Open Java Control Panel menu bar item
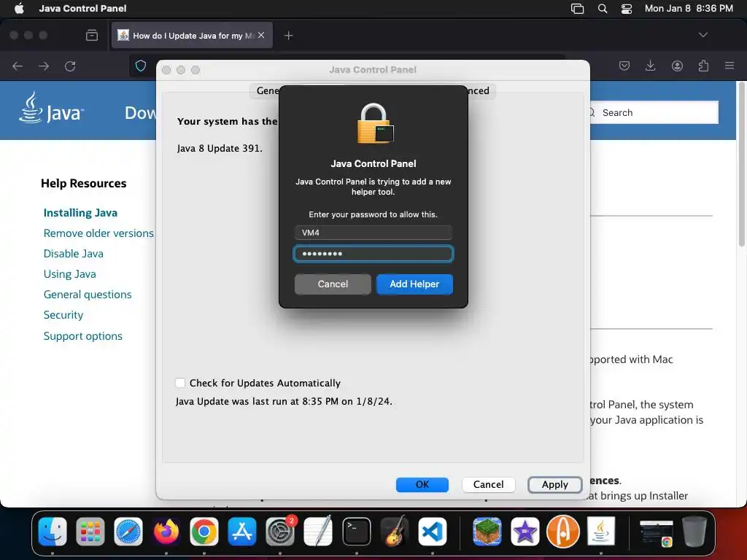Screen dimensions: 747x560 [x=82, y=9]
